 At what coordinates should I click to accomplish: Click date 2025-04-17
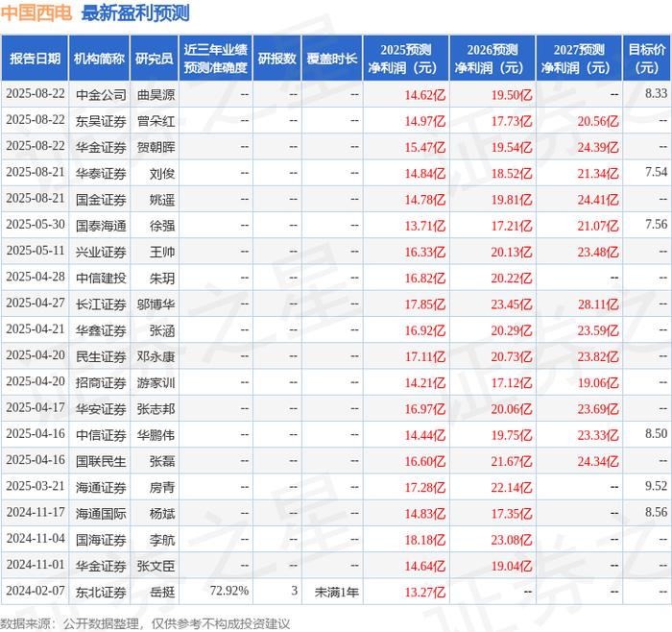36,407
